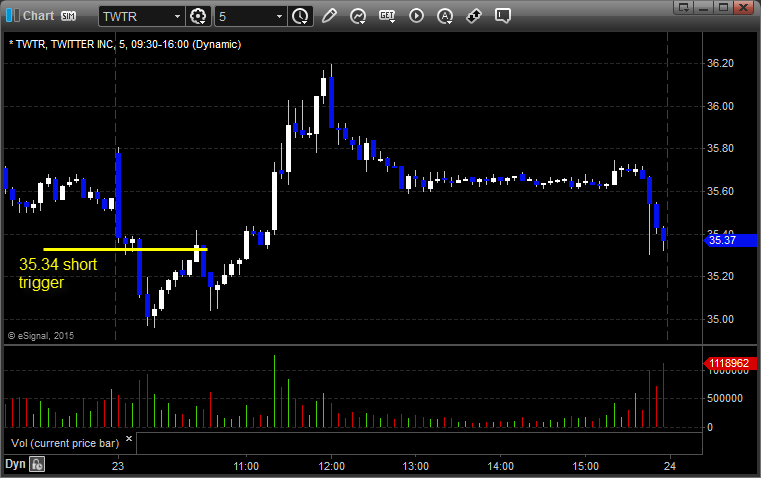The height and width of the screenshot is (478, 761).
Task: Click the 35.20 price axis label
Action: 720,277
